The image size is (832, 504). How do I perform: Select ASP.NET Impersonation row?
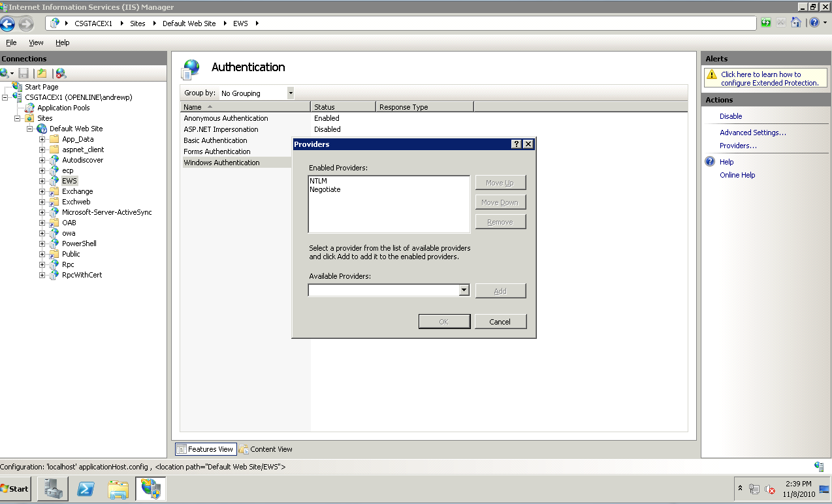pyautogui.click(x=221, y=129)
